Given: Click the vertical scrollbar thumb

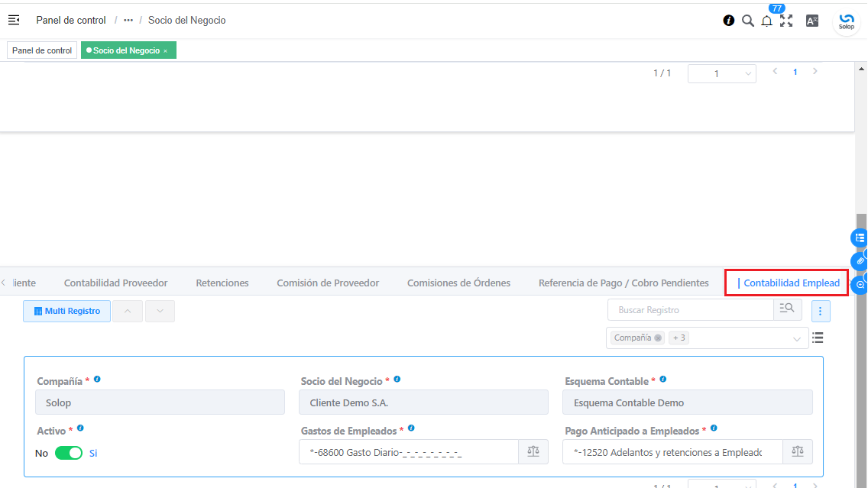Looking at the screenshot, I should click(861, 351).
